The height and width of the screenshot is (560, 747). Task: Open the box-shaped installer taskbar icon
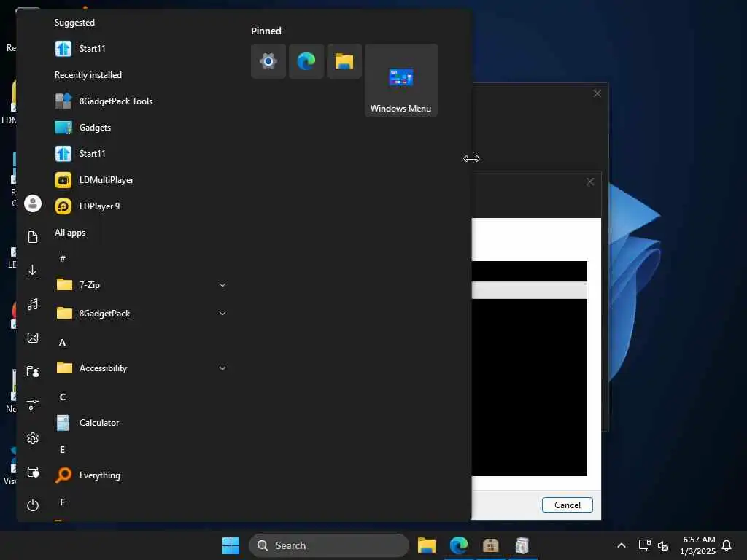point(491,545)
